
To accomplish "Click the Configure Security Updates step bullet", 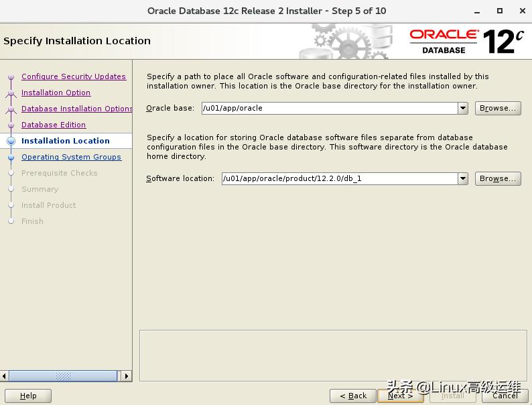I will click(x=11, y=77).
